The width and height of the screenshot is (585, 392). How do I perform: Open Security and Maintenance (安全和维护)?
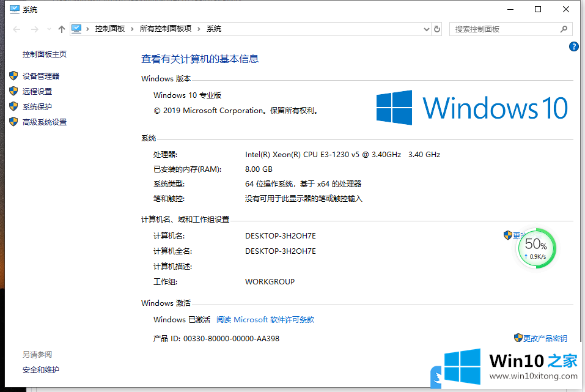[x=41, y=369]
